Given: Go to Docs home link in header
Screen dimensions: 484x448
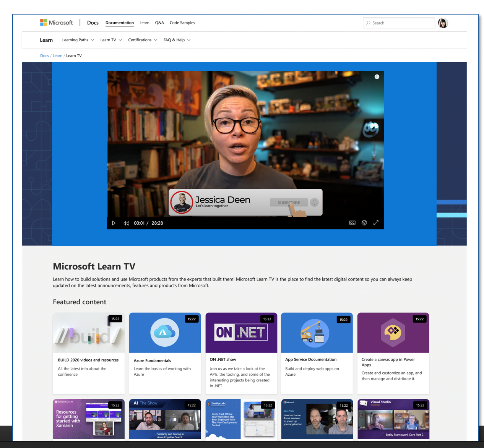Looking at the screenshot, I should click(x=93, y=23).
